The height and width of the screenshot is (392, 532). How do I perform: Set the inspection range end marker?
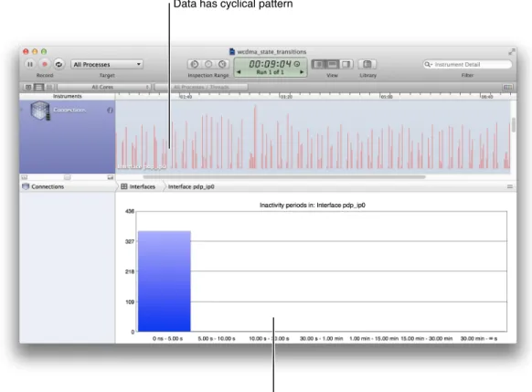pos(222,64)
